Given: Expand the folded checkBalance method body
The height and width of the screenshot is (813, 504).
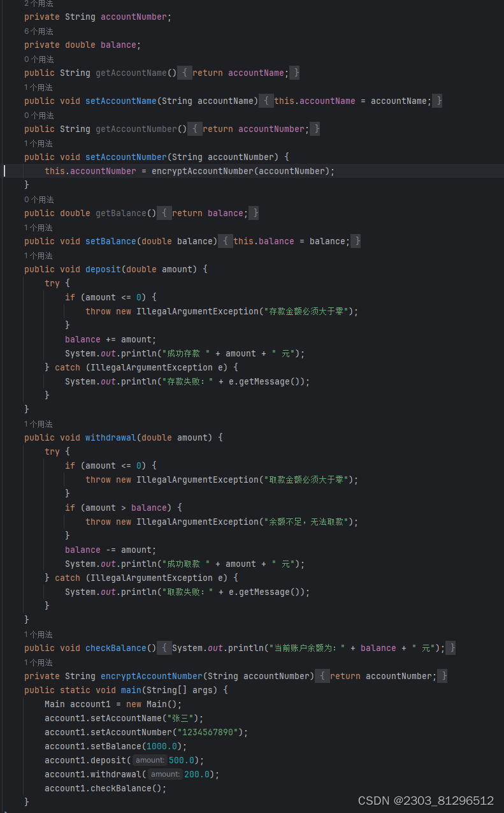Looking at the screenshot, I should tap(164, 648).
